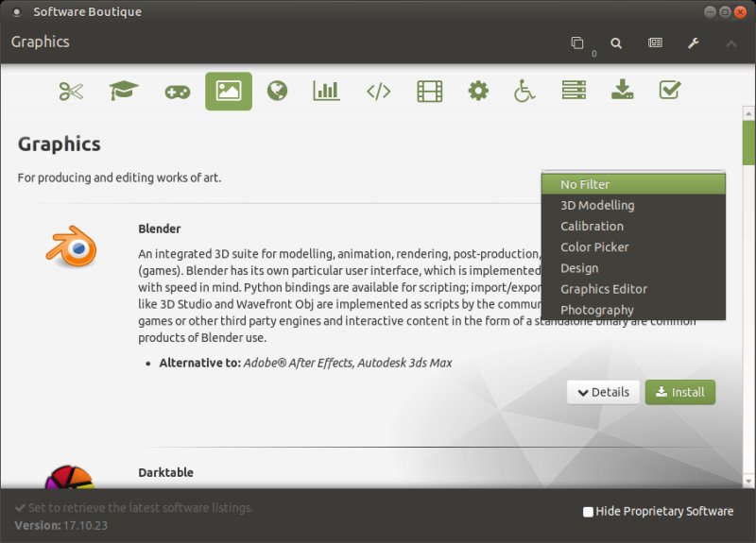This screenshot has height=543, width=756.
Task: Open the System Tools gear category
Action: point(478,91)
